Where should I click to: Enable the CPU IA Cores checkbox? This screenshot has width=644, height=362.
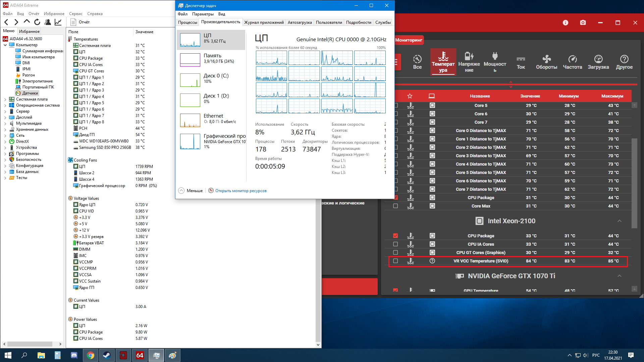[x=395, y=244]
